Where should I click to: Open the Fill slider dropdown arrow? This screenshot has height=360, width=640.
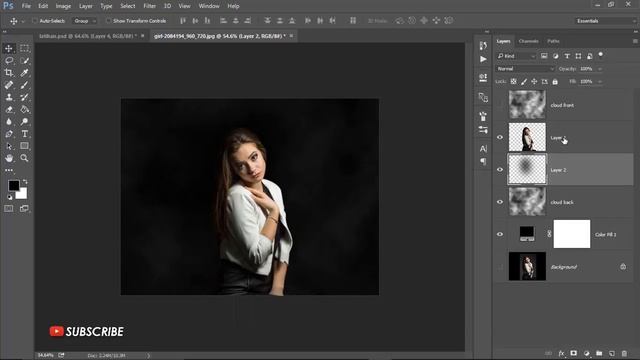[600, 82]
